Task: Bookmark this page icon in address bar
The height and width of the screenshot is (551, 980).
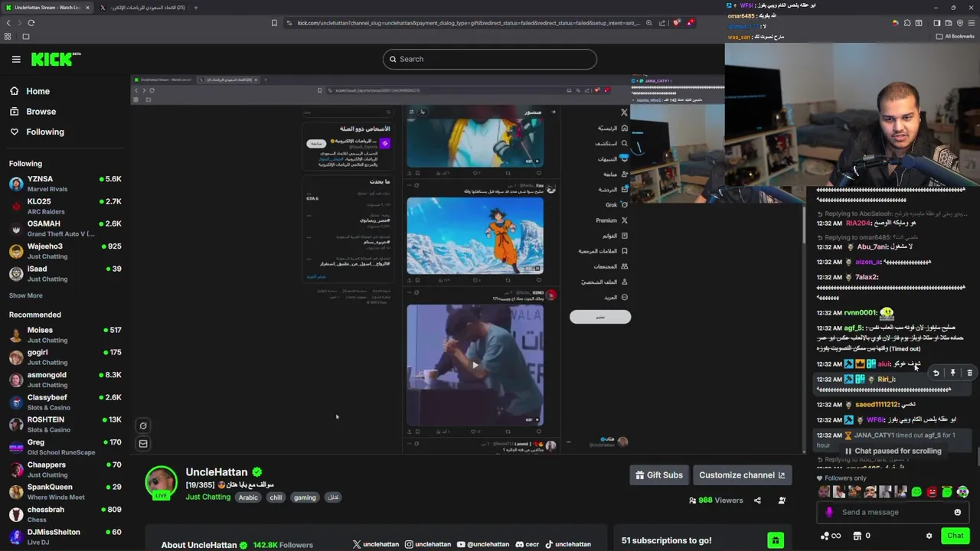Action: (x=274, y=23)
